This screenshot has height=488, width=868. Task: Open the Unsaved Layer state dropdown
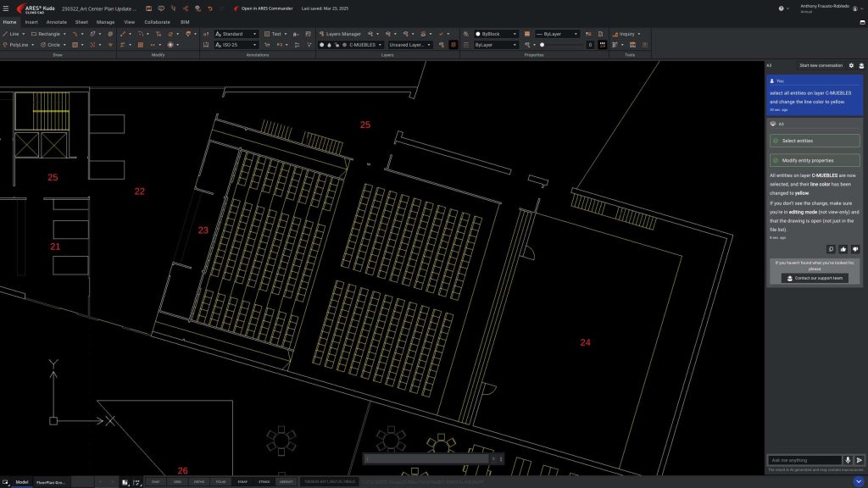pos(409,45)
